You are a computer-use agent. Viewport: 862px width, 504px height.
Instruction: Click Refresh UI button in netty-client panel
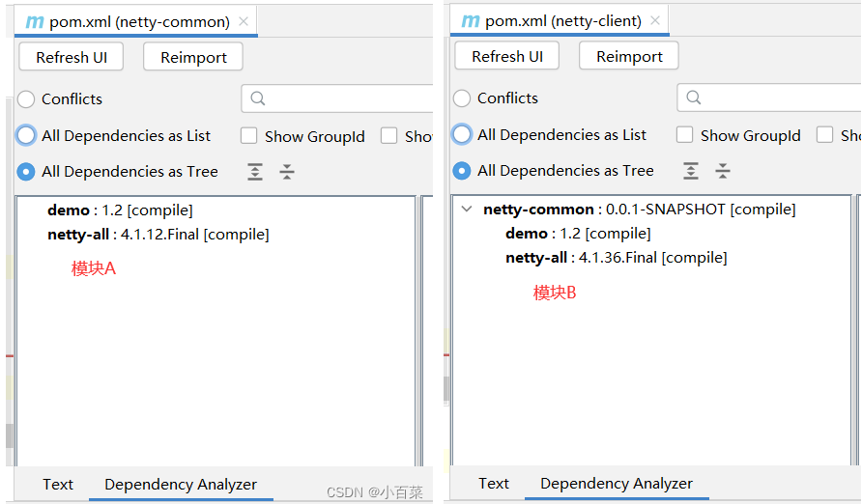[507, 56]
